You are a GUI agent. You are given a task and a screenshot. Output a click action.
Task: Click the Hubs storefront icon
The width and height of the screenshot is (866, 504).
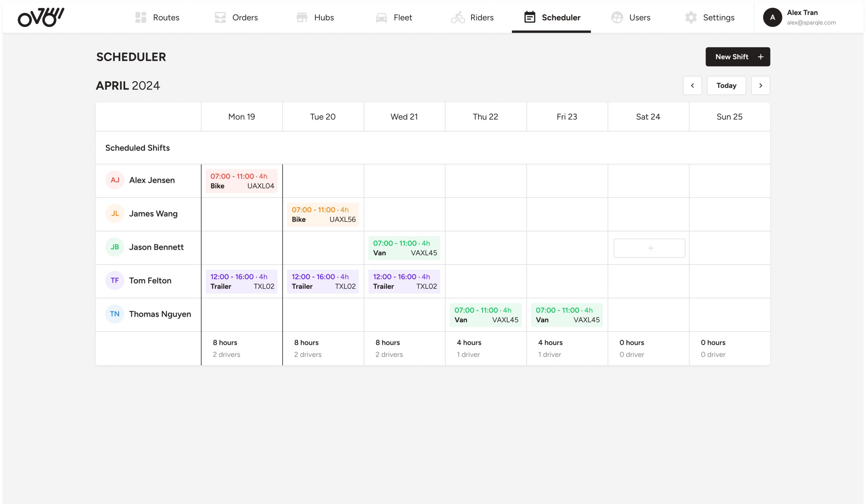pos(302,17)
